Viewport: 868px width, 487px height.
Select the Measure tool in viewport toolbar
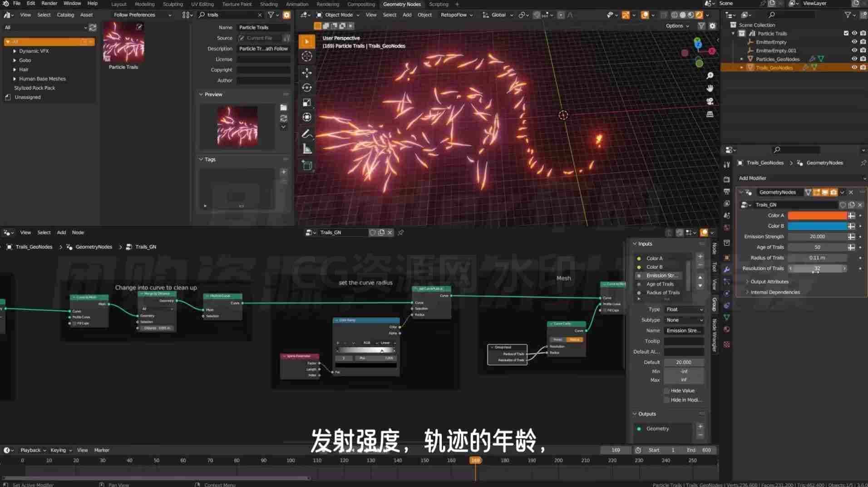coord(307,149)
